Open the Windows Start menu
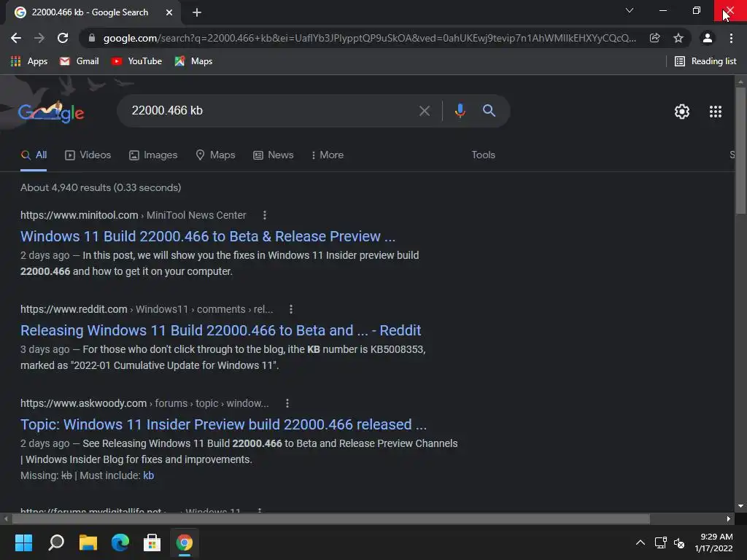Screen dimensions: 747x560 tap(23, 542)
